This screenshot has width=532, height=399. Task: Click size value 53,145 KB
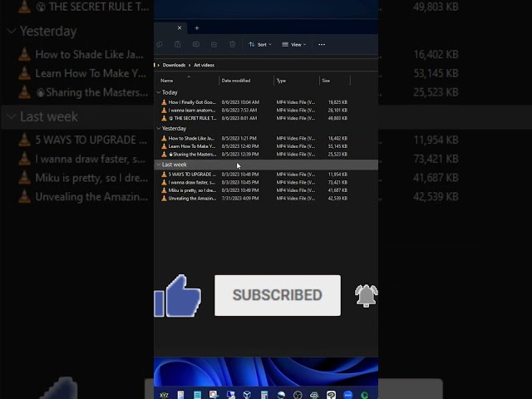point(337,146)
